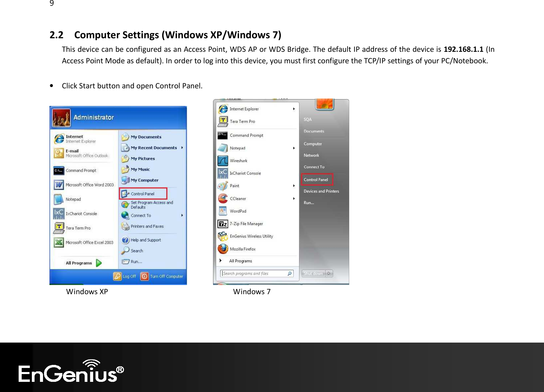Click the Shut down button
The height and width of the screenshot is (392, 544).
tap(313, 274)
